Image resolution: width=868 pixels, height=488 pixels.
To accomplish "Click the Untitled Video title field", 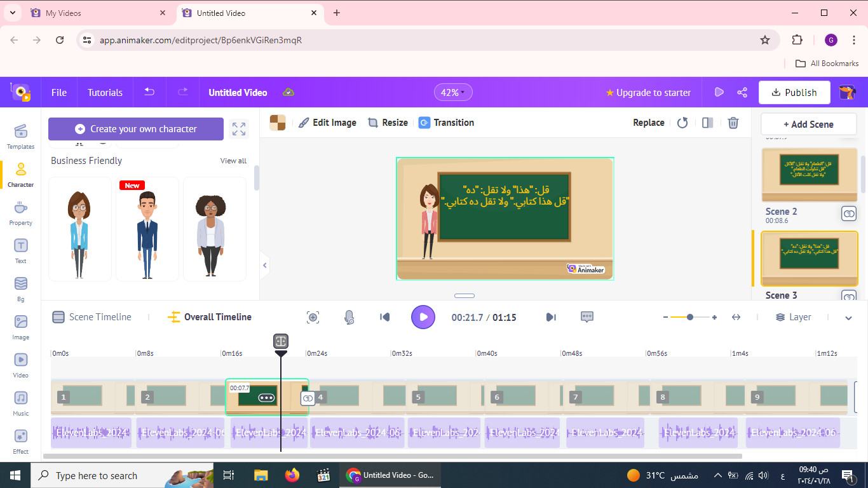I will 238,92.
